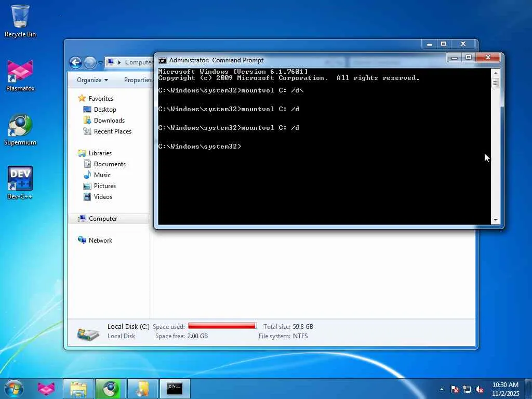Open the clock showing 10:30 AM

click(x=505, y=389)
